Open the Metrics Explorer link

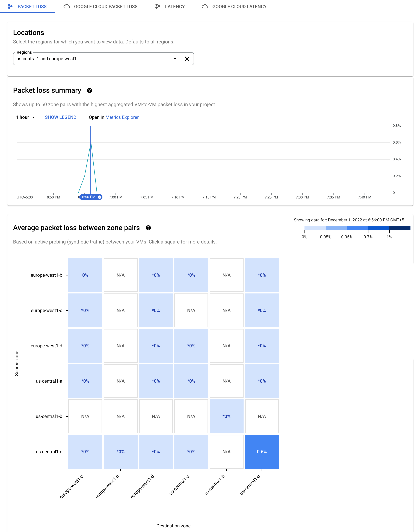pyautogui.click(x=122, y=117)
